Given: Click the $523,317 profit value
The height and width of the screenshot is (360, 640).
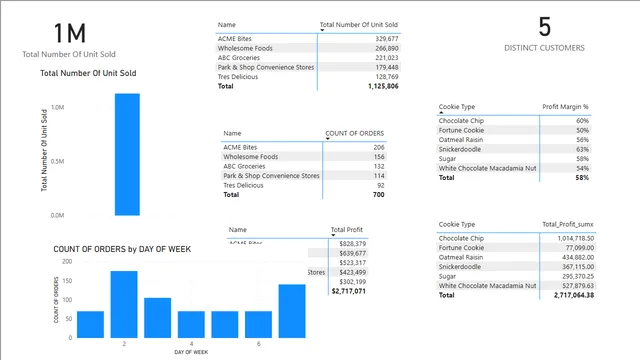Looking at the screenshot, I should [353, 262].
